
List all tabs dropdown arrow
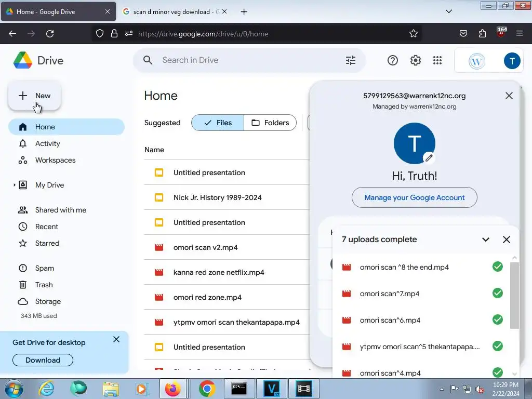pyautogui.click(x=448, y=11)
